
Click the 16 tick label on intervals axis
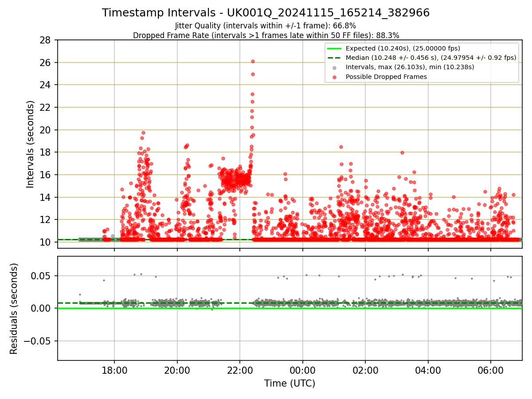pyautogui.click(x=45, y=175)
